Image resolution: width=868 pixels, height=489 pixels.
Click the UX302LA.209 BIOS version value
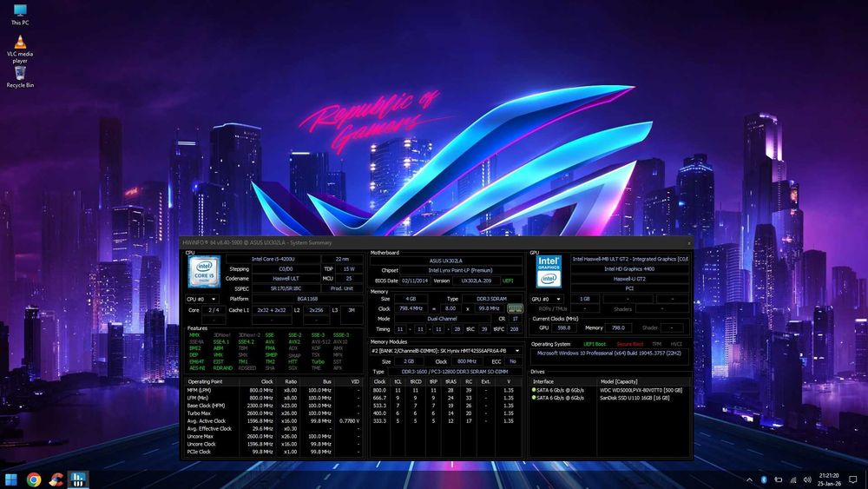click(x=476, y=281)
